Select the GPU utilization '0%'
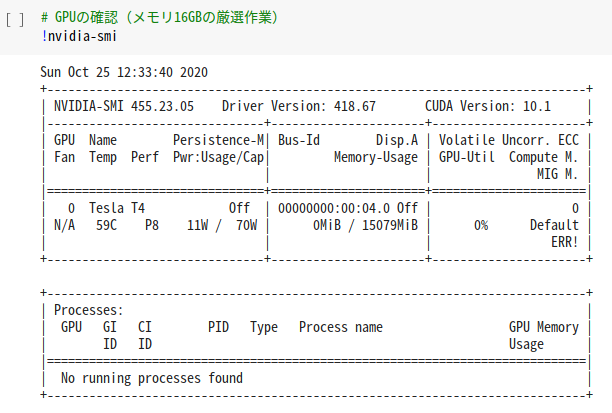 (x=481, y=225)
